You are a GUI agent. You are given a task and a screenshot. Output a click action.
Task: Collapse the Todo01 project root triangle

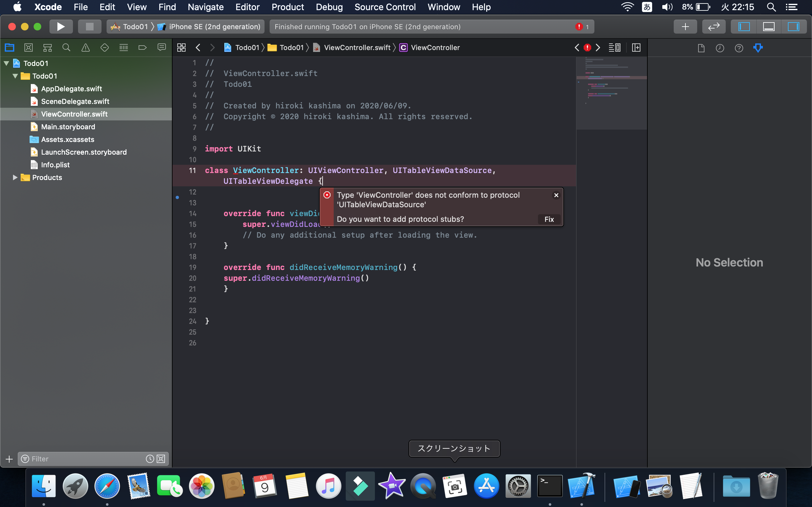(6, 63)
